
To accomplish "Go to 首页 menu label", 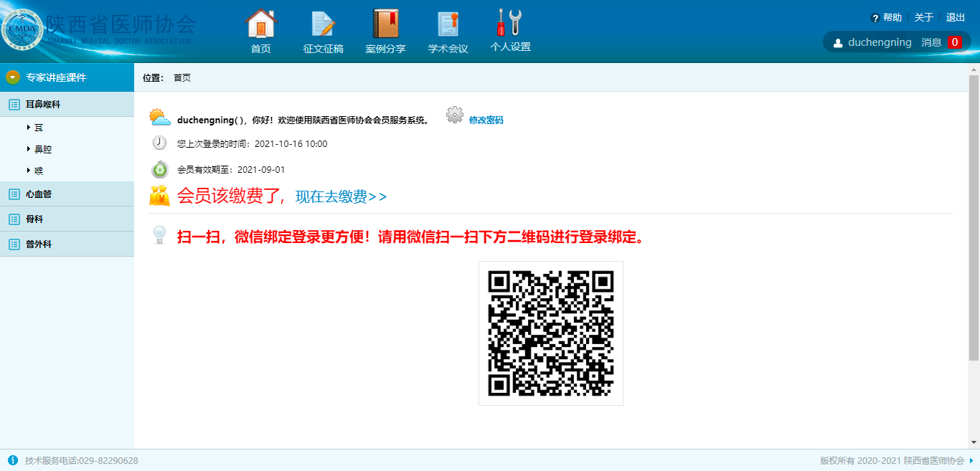I will click(261, 49).
